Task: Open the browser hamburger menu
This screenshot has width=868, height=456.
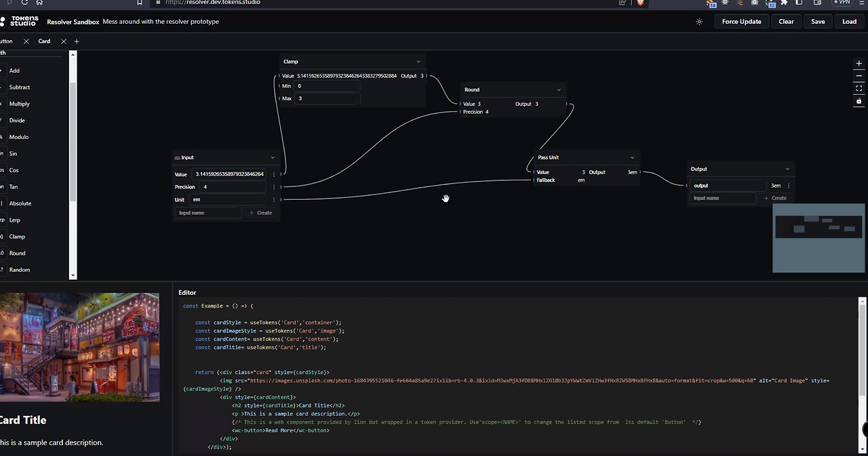Action: point(861,3)
